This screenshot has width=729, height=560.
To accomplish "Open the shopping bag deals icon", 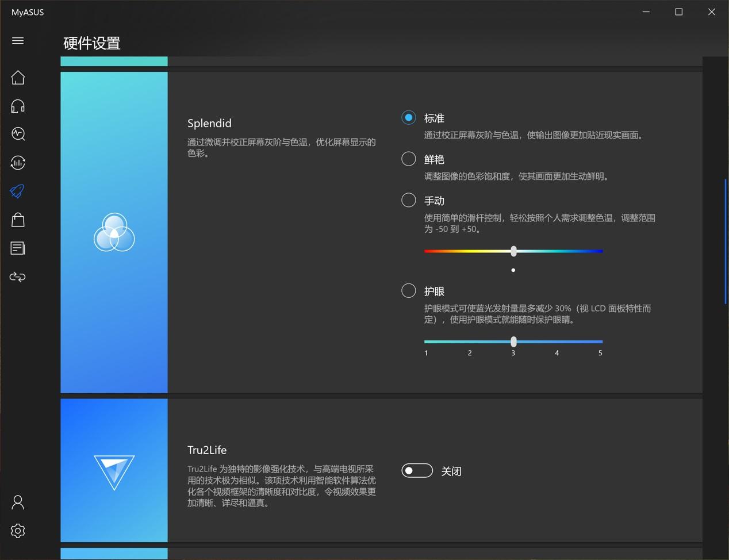I will 18,220.
